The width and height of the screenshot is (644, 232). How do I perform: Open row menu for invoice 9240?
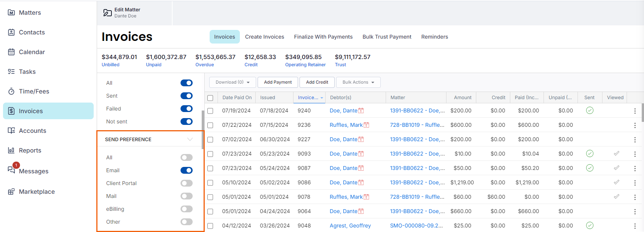[x=635, y=111]
